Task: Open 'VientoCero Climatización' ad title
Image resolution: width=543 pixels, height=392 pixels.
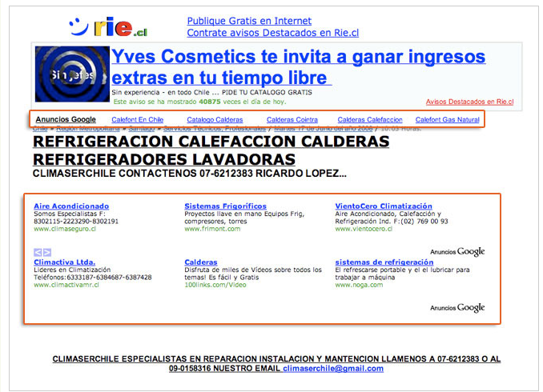Action: [x=384, y=206]
